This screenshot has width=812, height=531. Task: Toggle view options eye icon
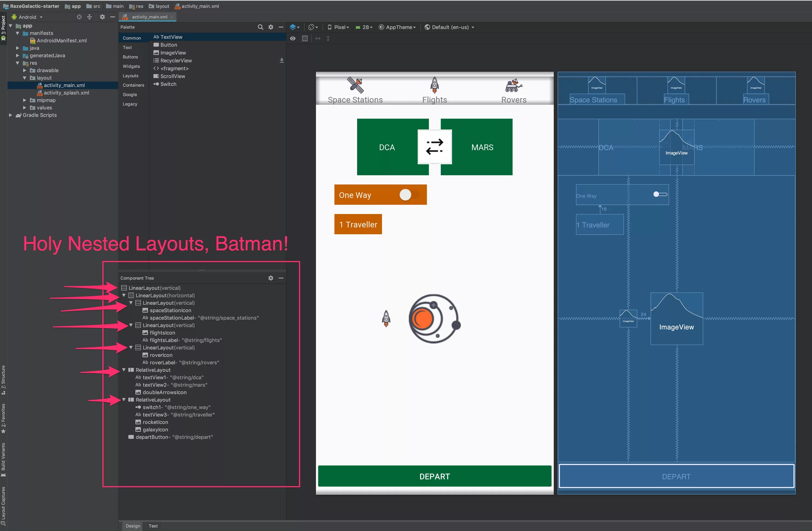[293, 38]
